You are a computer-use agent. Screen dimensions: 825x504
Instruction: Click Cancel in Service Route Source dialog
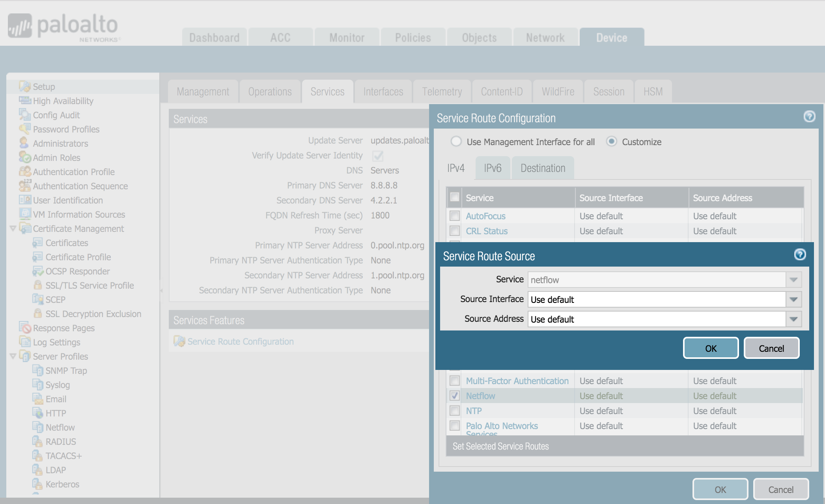(771, 348)
